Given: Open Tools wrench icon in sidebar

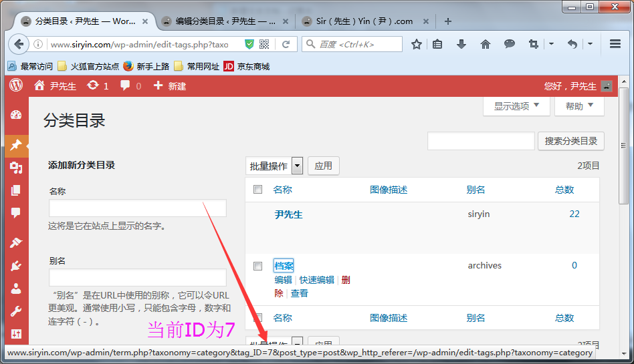Looking at the screenshot, I should pyautogui.click(x=16, y=311).
